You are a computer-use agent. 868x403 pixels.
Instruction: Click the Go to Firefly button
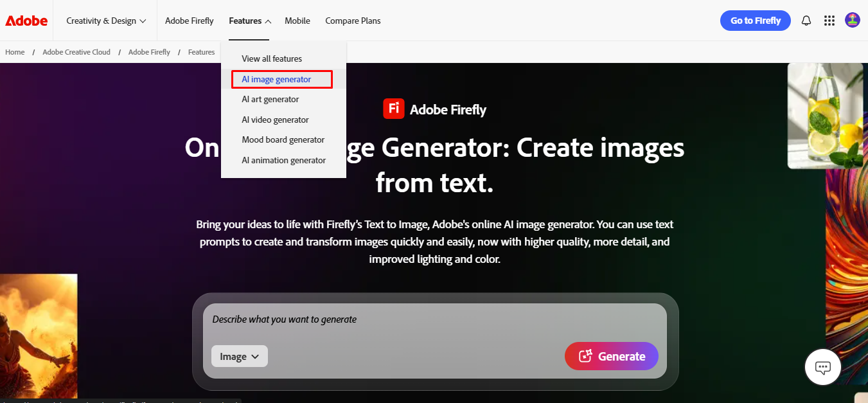(755, 20)
